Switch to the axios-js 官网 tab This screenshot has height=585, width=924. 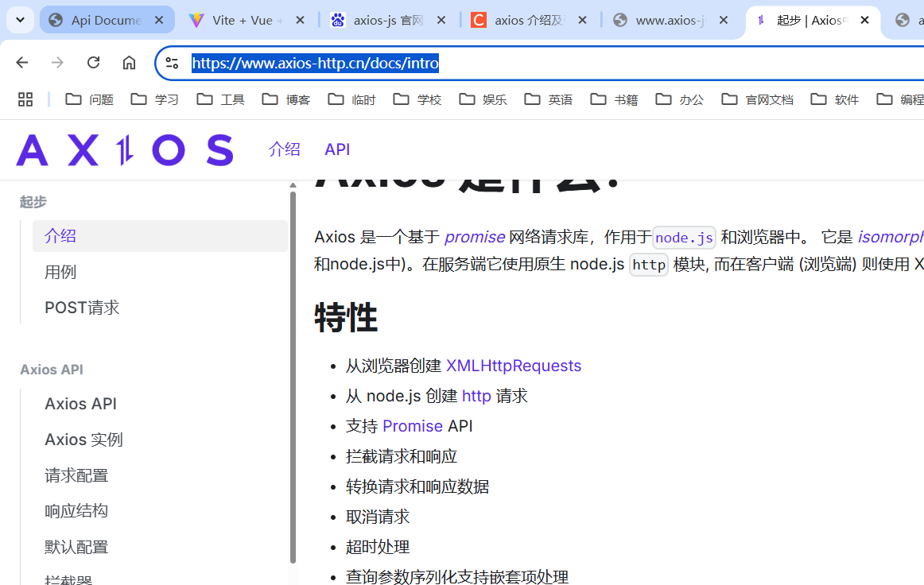click(388, 20)
